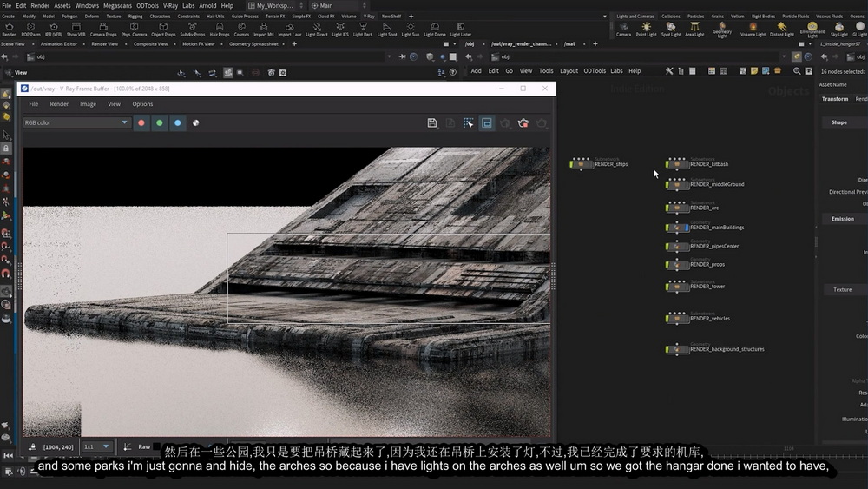The width and height of the screenshot is (868, 489).
Task: Add a Point Light from the shelf
Action: pos(646,30)
